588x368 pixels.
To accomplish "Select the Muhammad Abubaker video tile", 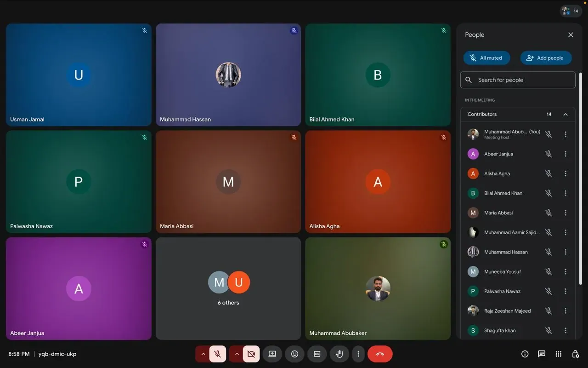I will tap(378, 288).
